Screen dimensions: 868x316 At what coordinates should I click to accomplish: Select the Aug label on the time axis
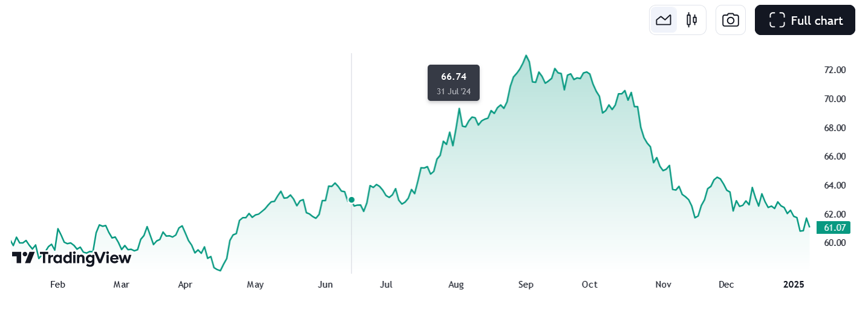(456, 285)
